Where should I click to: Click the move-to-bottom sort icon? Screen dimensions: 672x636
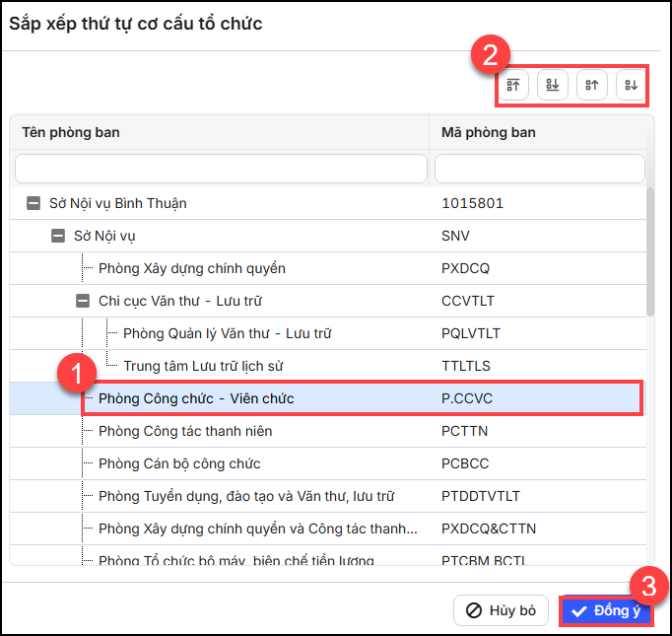pyautogui.click(x=553, y=85)
